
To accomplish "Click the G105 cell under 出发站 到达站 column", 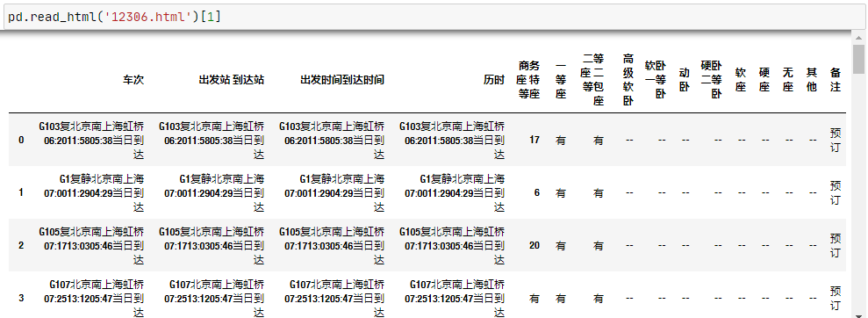I will tap(212, 245).
